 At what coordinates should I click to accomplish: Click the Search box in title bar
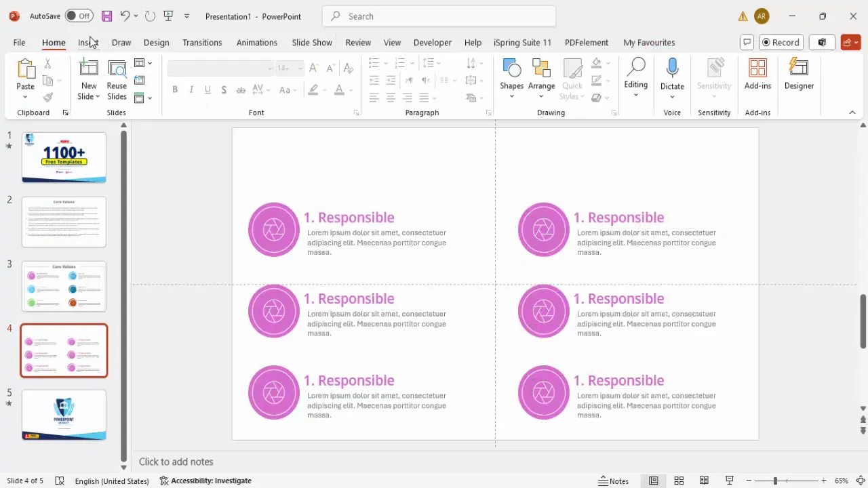click(x=439, y=16)
